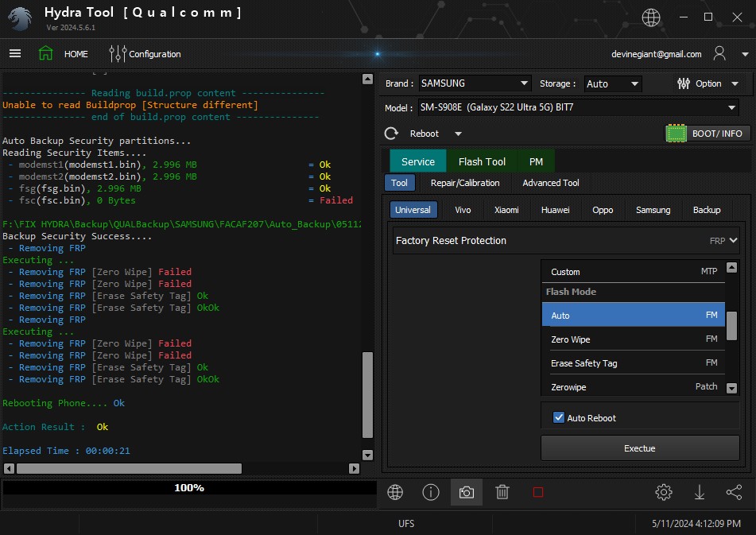Click the Exectue button
The height and width of the screenshot is (535, 756).
[x=640, y=448]
